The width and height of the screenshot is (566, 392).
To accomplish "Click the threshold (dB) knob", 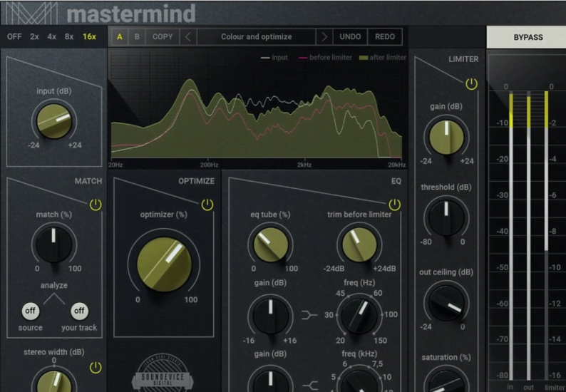I will point(446,218).
